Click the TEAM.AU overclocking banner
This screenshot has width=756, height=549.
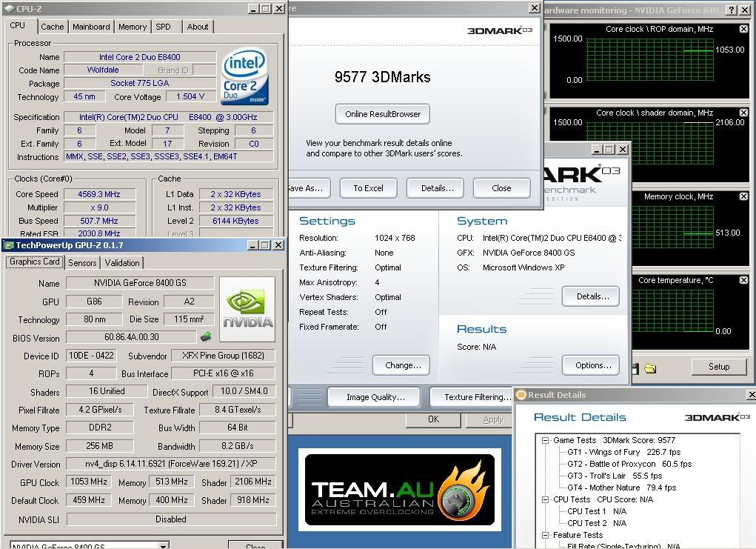[400, 490]
